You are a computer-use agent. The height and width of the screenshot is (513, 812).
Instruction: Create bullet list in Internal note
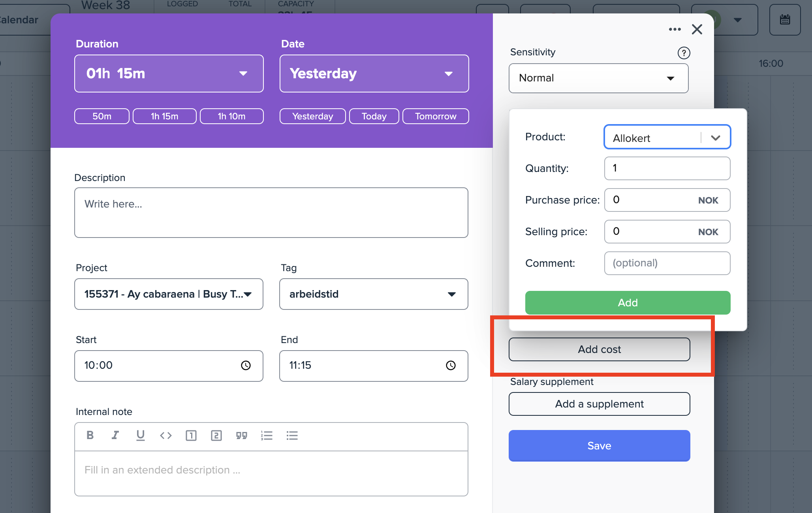[x=292, y=435]
